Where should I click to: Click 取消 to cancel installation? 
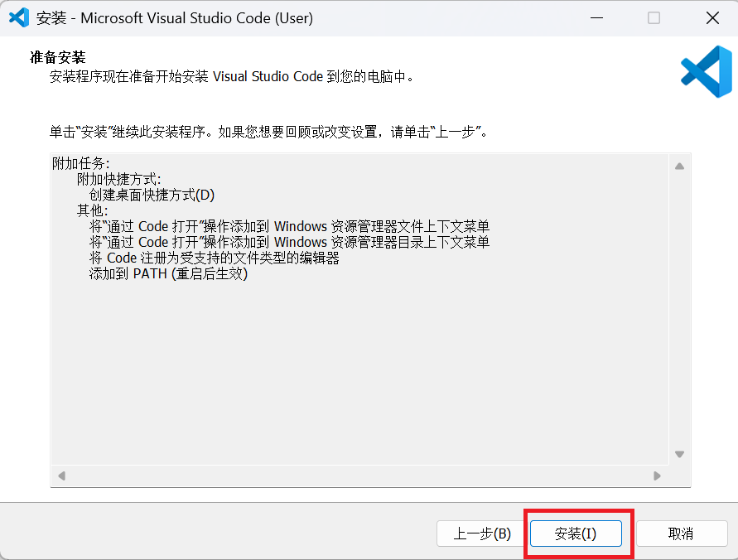(x=682, y=533)
